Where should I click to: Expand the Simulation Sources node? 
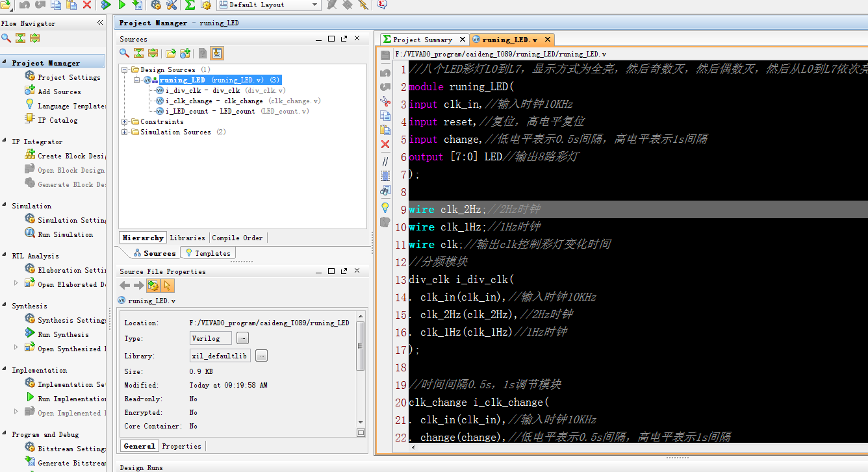125,132
